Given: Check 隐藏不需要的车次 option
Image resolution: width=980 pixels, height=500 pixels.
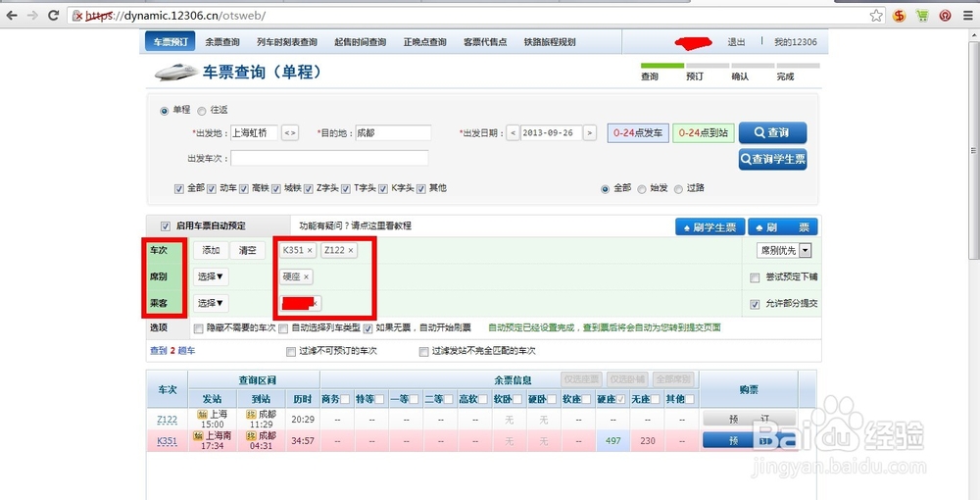Looking at the screenshot, I should point(199,328).
